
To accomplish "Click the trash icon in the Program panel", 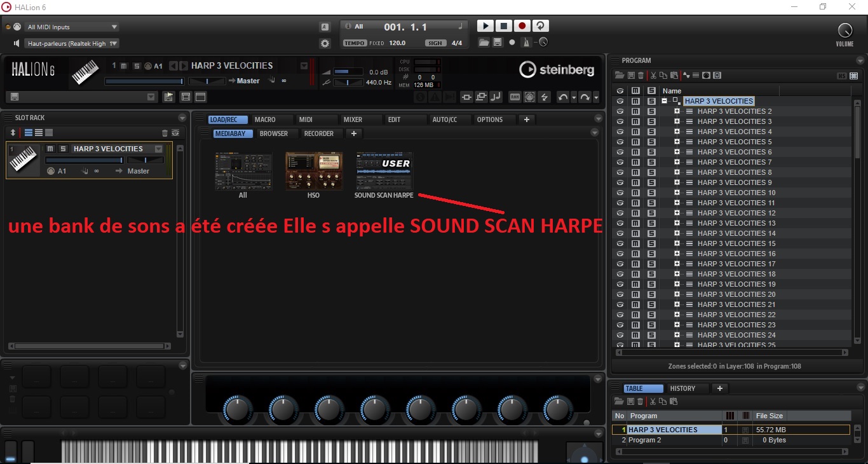I will [x=641, y=75].
